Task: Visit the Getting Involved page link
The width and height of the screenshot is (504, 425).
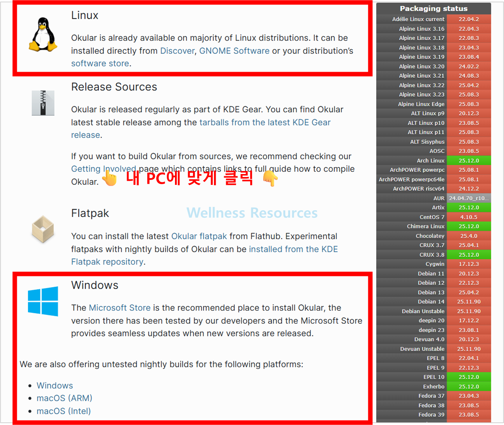Action: point(104,169)
